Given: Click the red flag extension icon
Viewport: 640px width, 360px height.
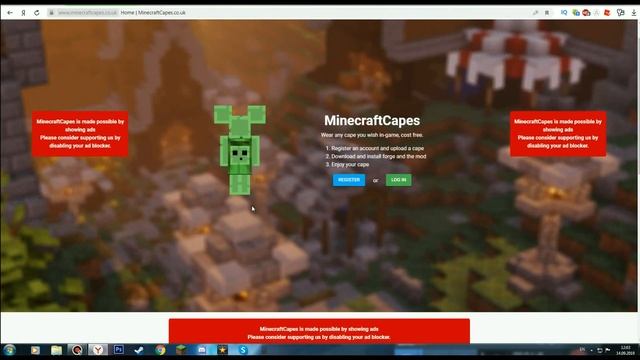Looking at the screenshot, I should click(x=607, y=13).
